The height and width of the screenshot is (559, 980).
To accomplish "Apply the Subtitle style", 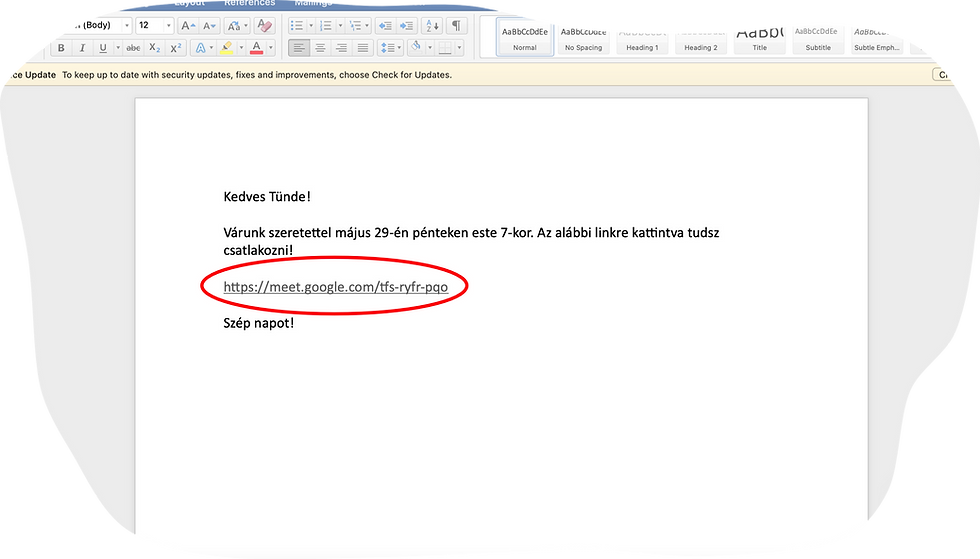I will (818, 38).
